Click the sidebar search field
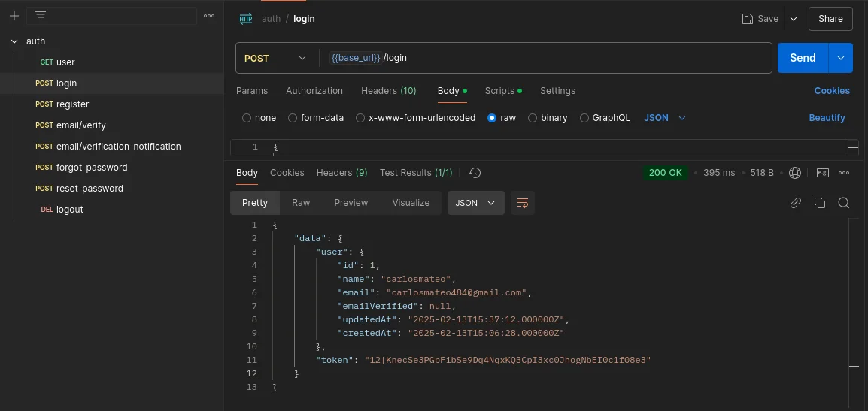Image resolution: width=868 pixels, height=411 pixels. [111, 16]
